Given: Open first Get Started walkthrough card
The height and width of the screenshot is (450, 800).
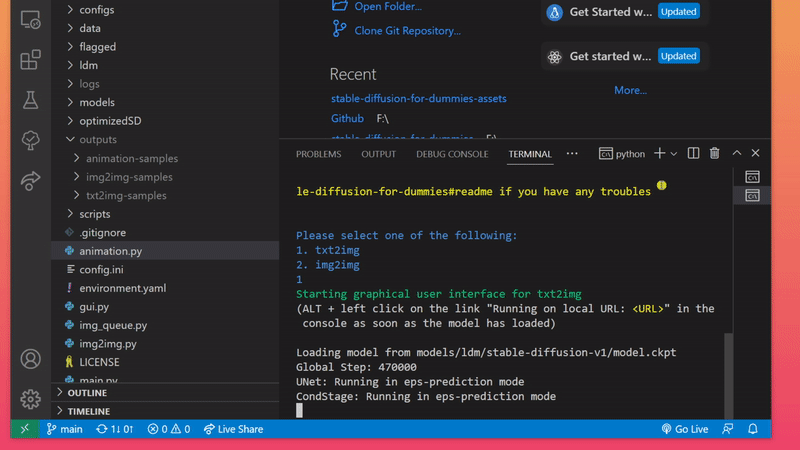Looking at the screenshot, I should coord(623,12).
